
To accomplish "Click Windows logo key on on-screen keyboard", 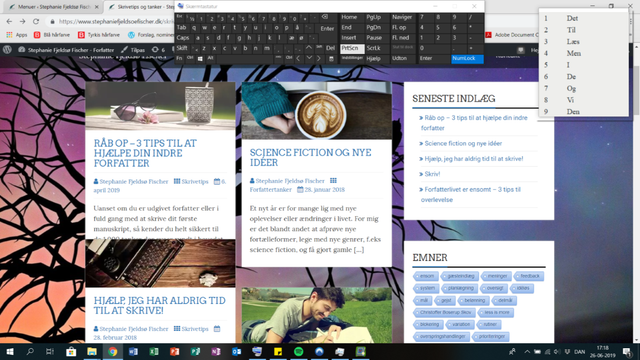I will click(x=200, y=59).
